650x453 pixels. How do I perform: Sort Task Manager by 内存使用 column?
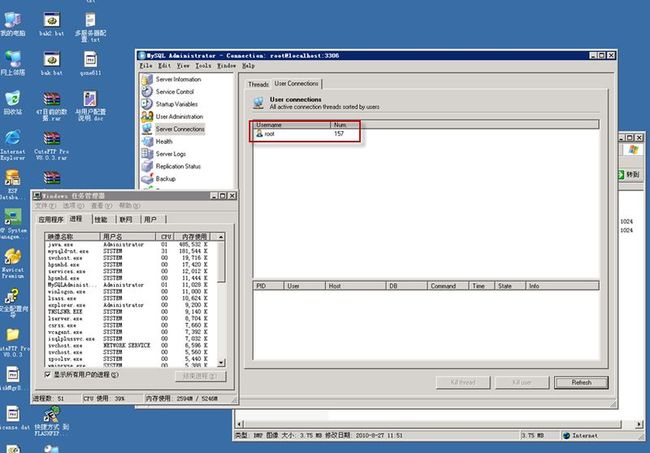192,237
